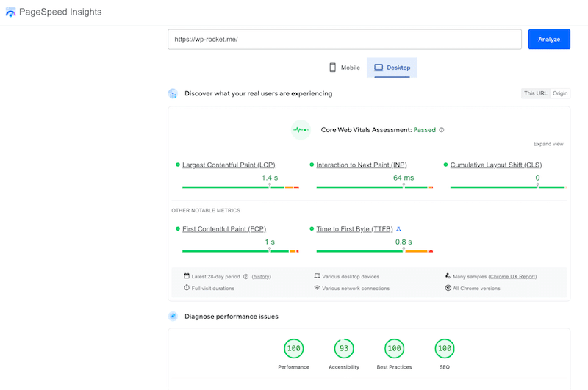Select the Desktop tab

pyautogui.click(x=392, y=68)
